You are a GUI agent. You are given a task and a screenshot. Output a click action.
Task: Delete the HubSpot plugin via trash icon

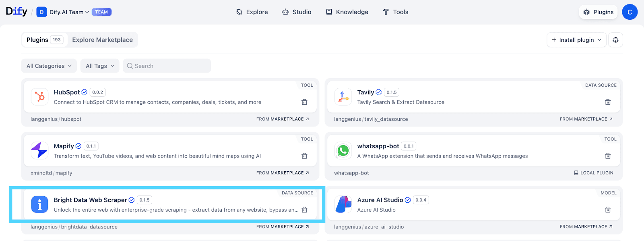(304, 102)
